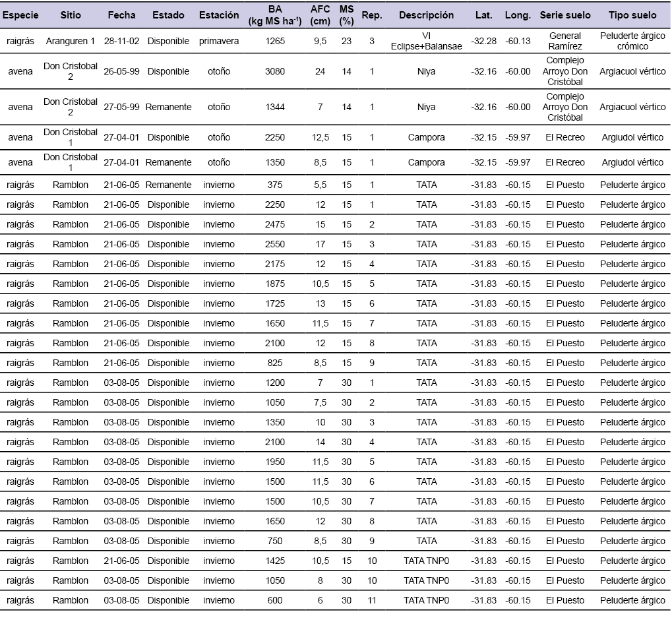Screen dimensions: 672x618
Task: Click the Fecha column header
Action: pos(121,15)
